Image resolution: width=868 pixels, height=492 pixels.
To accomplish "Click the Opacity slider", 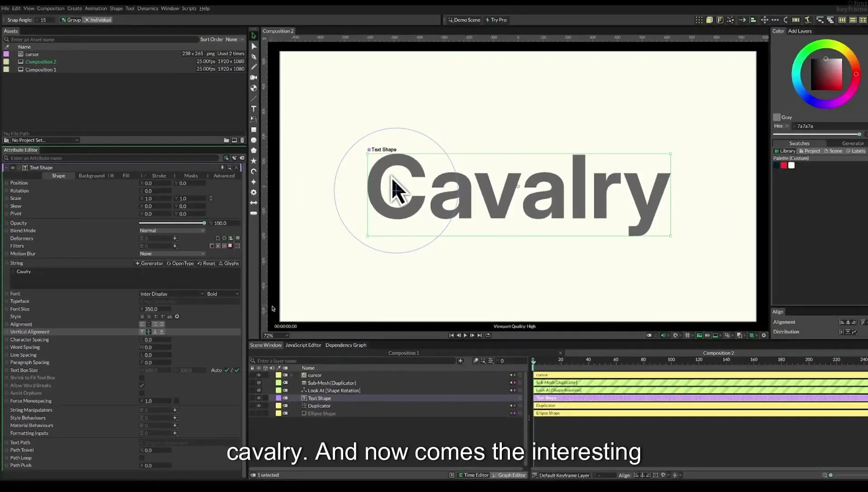I will (172, 223).
